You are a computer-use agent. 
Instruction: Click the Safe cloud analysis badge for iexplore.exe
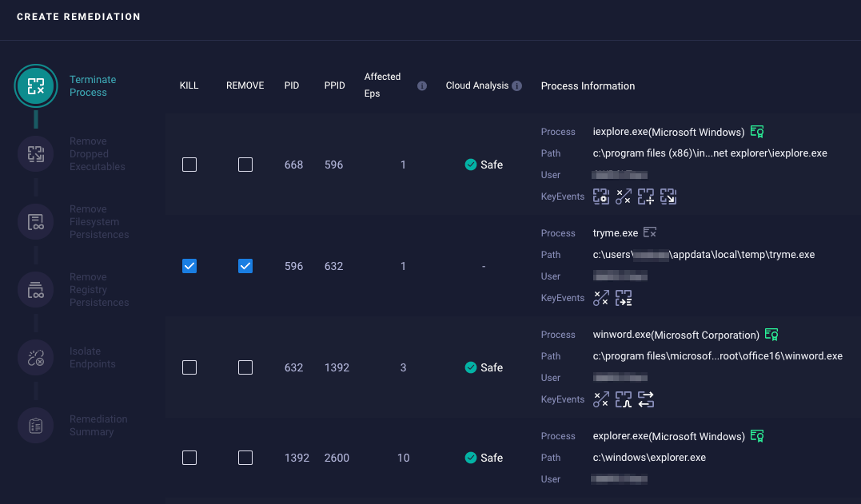point(483,165)
